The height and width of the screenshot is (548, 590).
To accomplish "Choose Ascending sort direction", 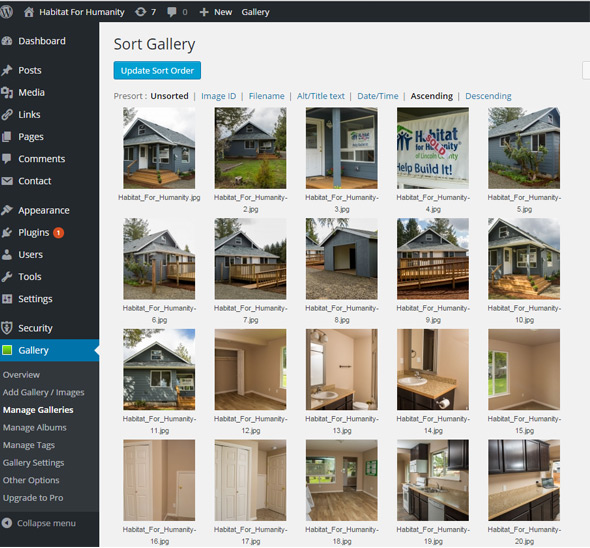I will [x=432, y=96].
